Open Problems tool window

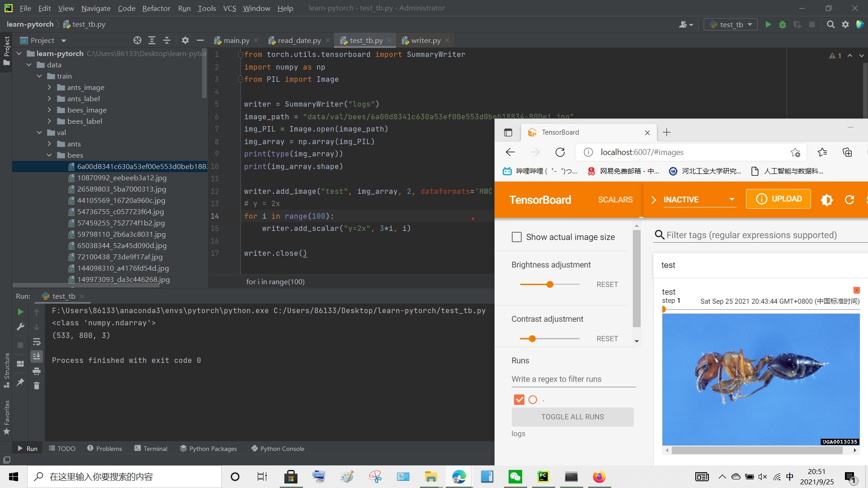[x=104, y=448]
